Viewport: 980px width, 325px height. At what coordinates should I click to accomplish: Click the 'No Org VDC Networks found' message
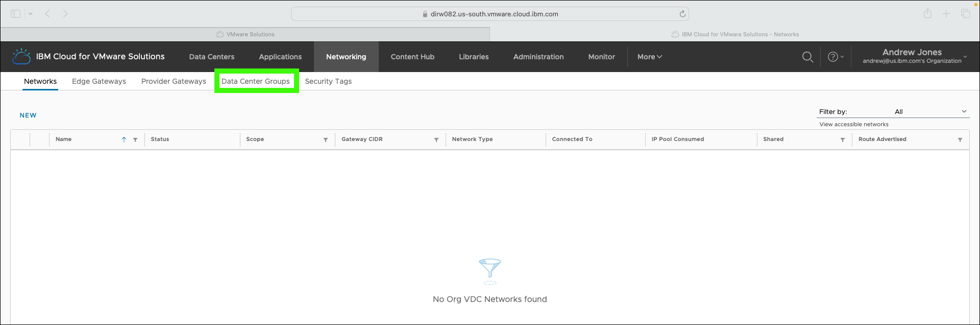(490, 299)
